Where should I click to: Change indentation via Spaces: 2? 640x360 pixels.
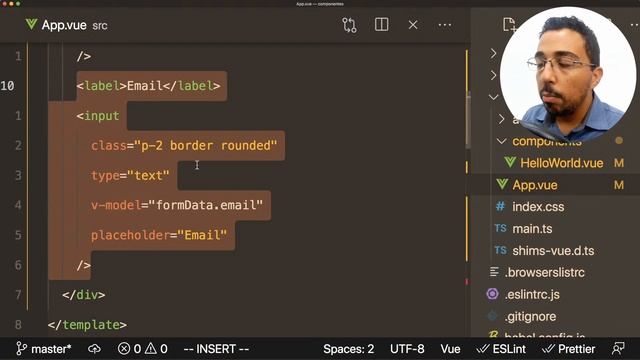(349, 349)
